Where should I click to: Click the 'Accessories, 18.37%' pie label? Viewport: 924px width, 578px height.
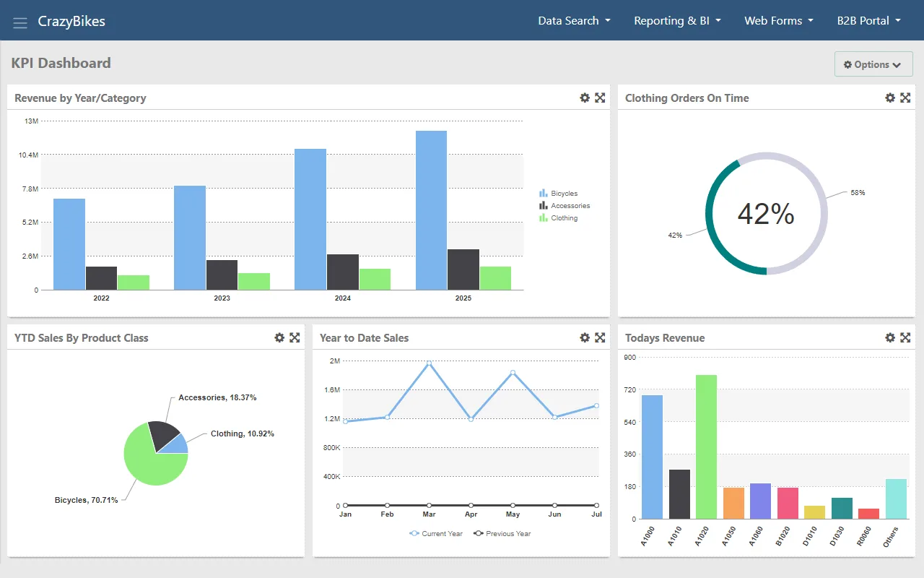pos(217,397)
